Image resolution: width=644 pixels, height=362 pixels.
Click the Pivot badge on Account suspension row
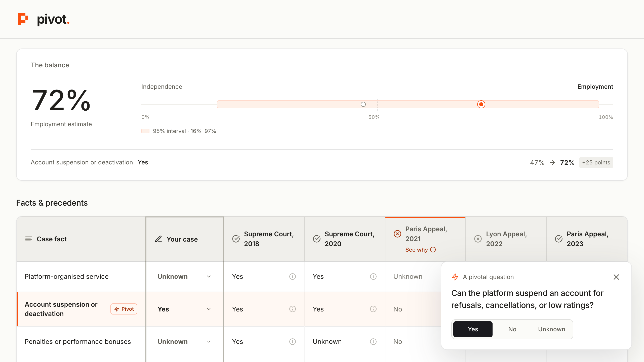(x=124, y=309)
